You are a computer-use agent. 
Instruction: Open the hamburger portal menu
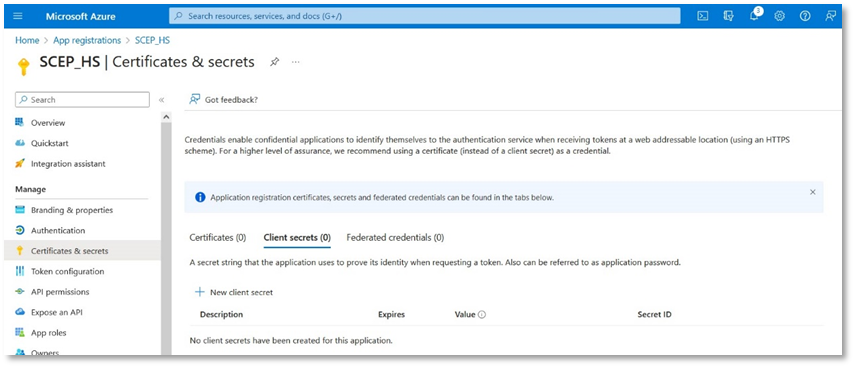tap(17, 16)
